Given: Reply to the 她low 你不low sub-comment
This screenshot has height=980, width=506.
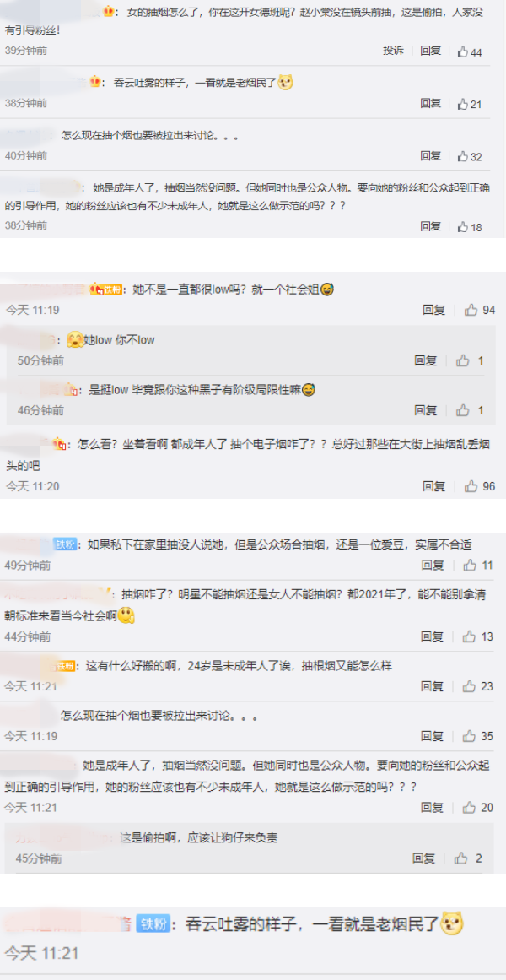Looking at the screenshot, I should (425, 360).
